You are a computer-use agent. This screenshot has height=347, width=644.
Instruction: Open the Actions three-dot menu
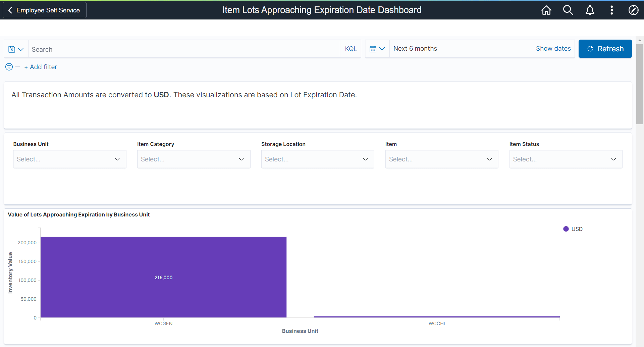[611, 10]
